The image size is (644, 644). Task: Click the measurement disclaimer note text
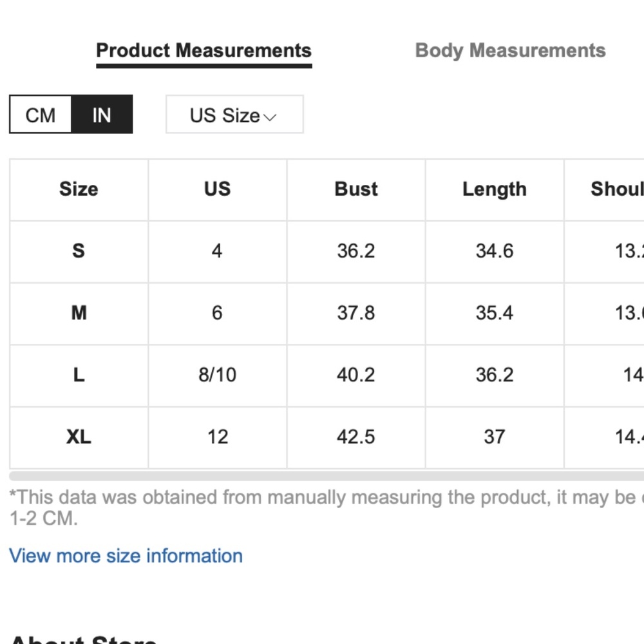pyautogui.click(x=327, y=507)
